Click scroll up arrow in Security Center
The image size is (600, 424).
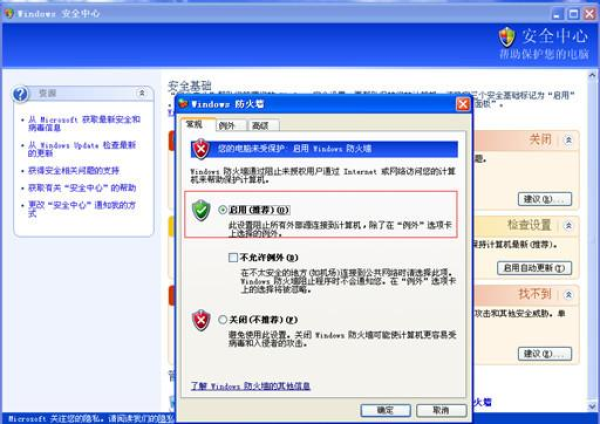pyautogui.click(x=592, y=75)
